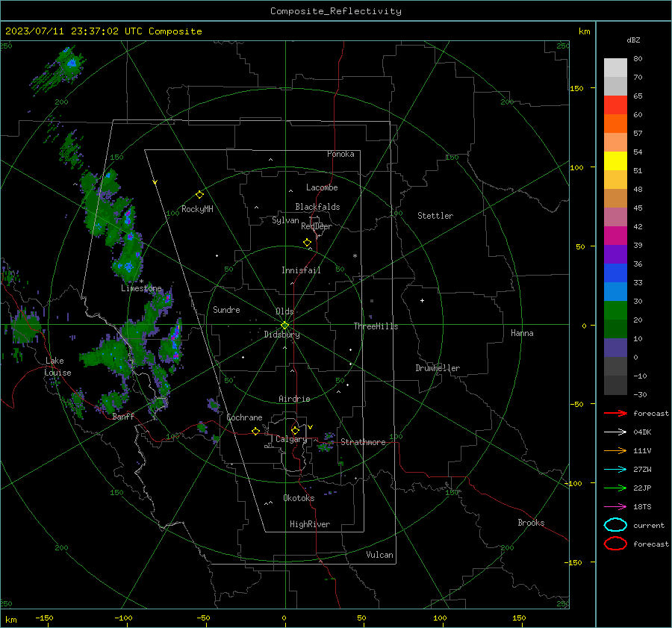Click the white 04DK arrow legend icon
Screen dimensions: 672x628
(x=615, y=432)
